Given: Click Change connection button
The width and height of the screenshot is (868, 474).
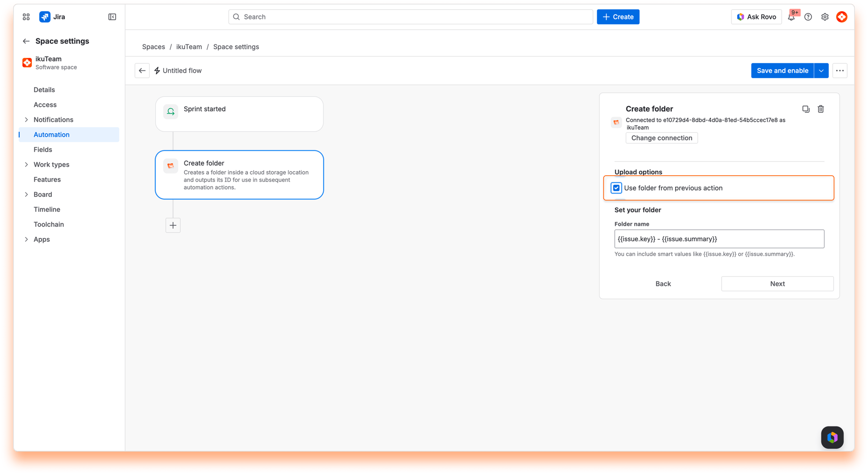Looking at the screenshot, I should click(662, 138).
